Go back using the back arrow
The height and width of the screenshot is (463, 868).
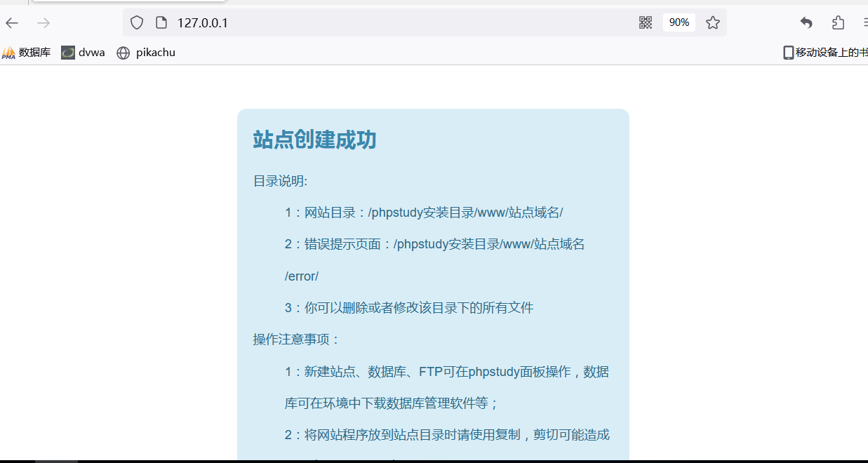pyautogui.click(x=11, y=23)
